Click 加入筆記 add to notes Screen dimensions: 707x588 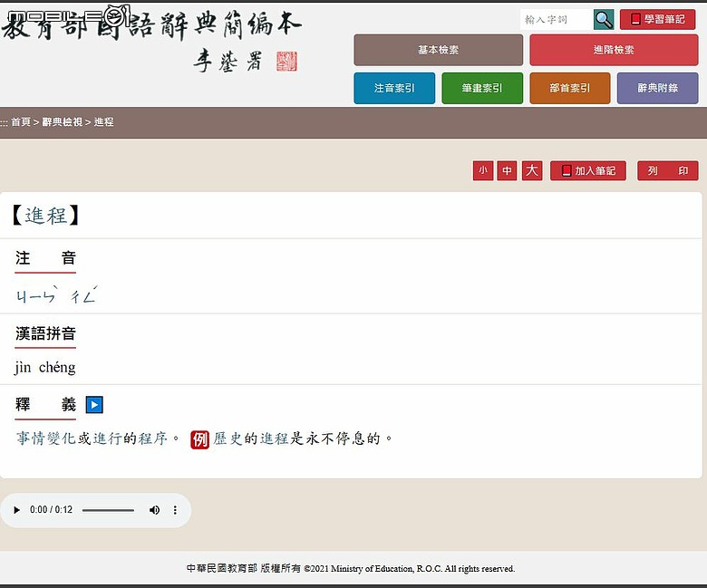point(588,170)
